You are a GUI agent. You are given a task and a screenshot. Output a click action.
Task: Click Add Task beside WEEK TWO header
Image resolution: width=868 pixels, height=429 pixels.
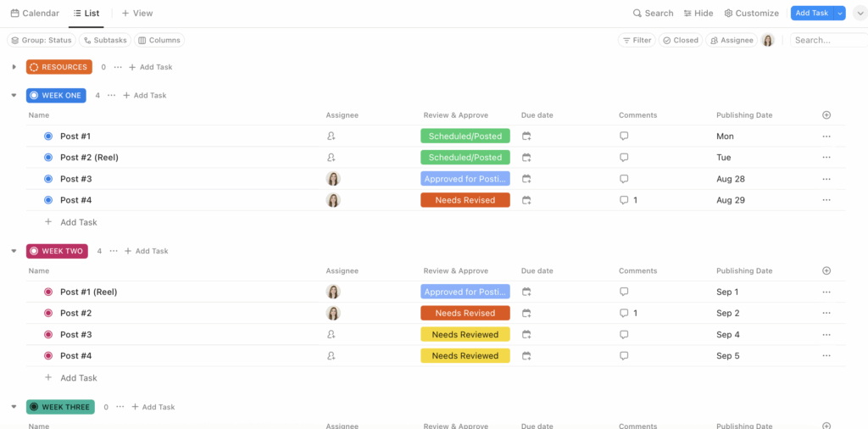point(146,251)
